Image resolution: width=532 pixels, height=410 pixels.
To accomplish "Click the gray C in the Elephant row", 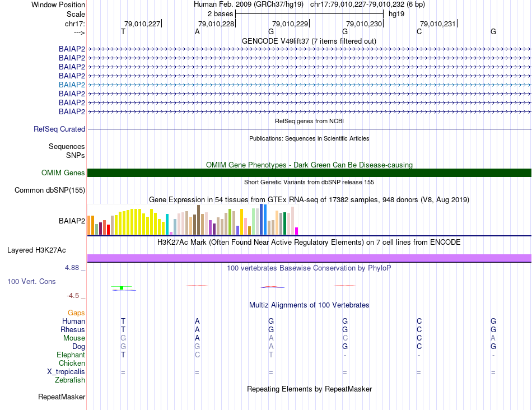I will pos(197,355).
